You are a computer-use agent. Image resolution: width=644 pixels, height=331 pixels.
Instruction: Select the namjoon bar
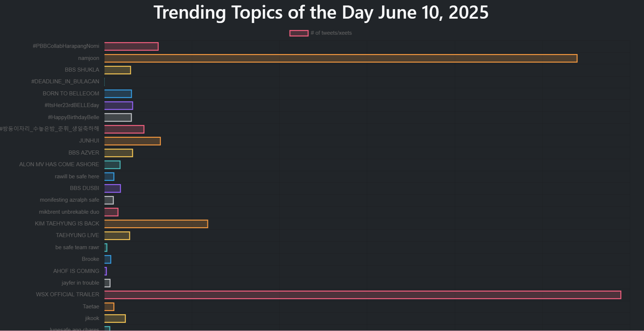341,58
